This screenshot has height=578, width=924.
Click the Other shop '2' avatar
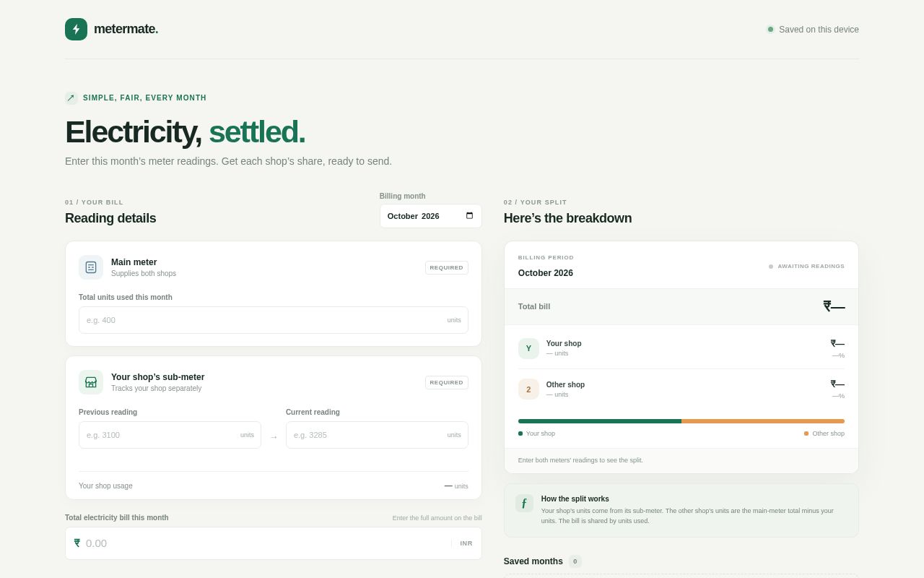tap(528, 389)
